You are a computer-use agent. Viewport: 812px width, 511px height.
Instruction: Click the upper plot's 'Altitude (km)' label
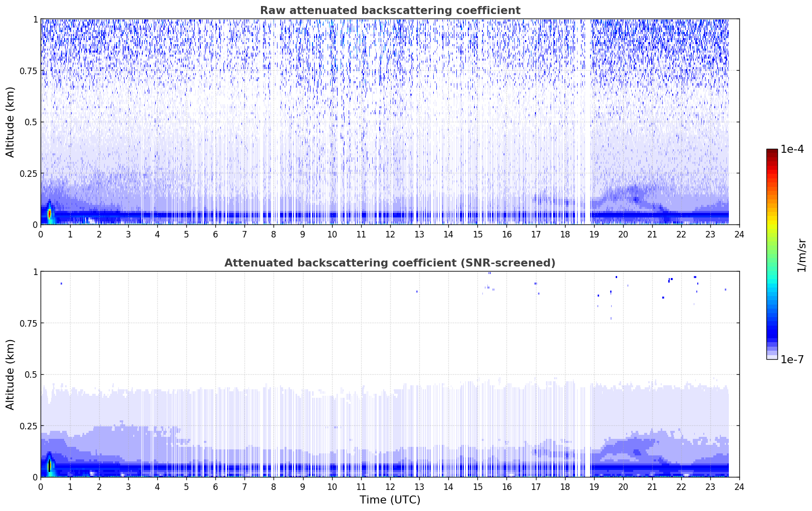[x=11, y=122]
